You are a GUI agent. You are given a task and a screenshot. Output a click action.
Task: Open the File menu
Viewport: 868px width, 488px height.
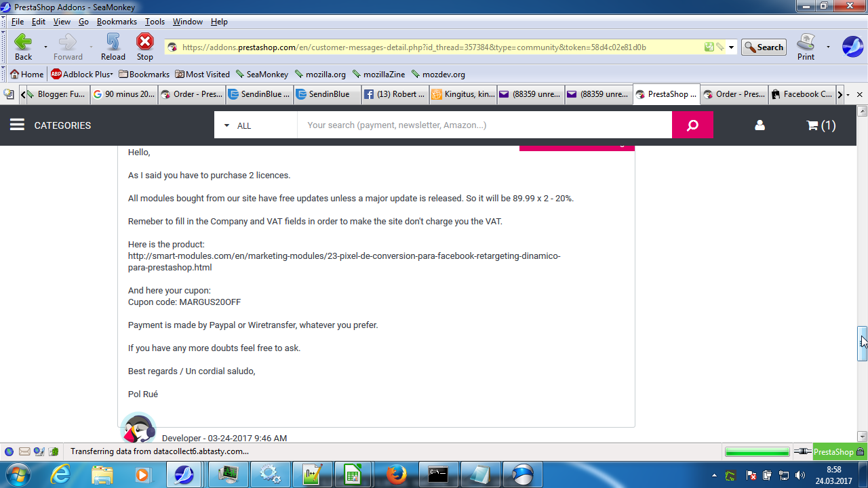point(18,22)
